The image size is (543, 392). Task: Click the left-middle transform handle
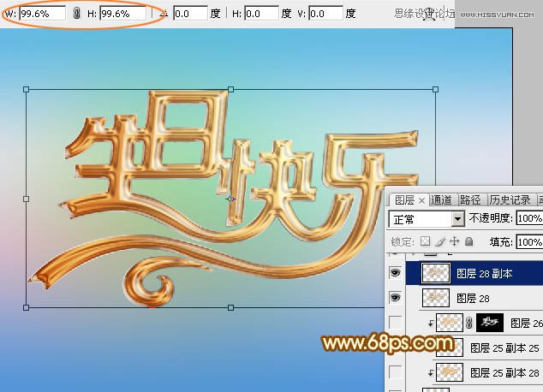point(26,199)
